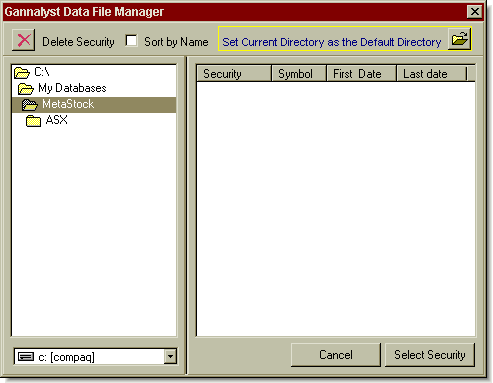Image resolution: width=493 pixels, height=383 pixels.
Task: Click the drive icon in drive selector
Action: click(x=26, y=357)
